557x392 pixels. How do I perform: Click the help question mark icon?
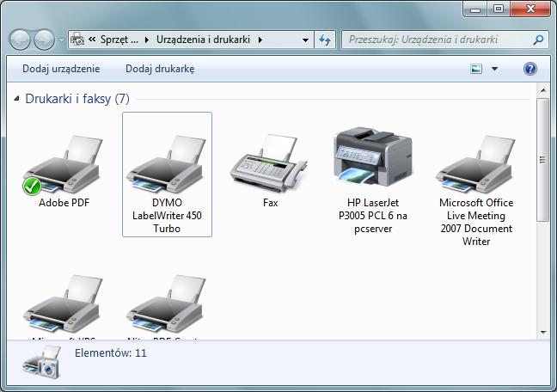point(530,69)
